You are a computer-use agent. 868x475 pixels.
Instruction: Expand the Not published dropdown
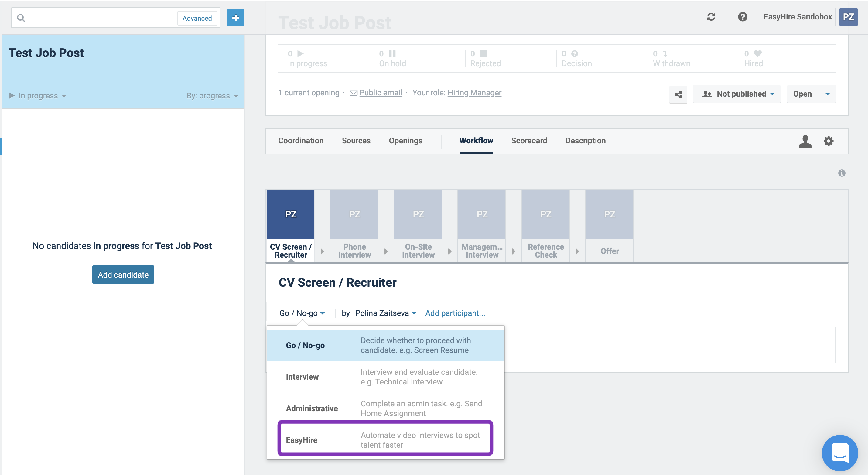[736, 94]
